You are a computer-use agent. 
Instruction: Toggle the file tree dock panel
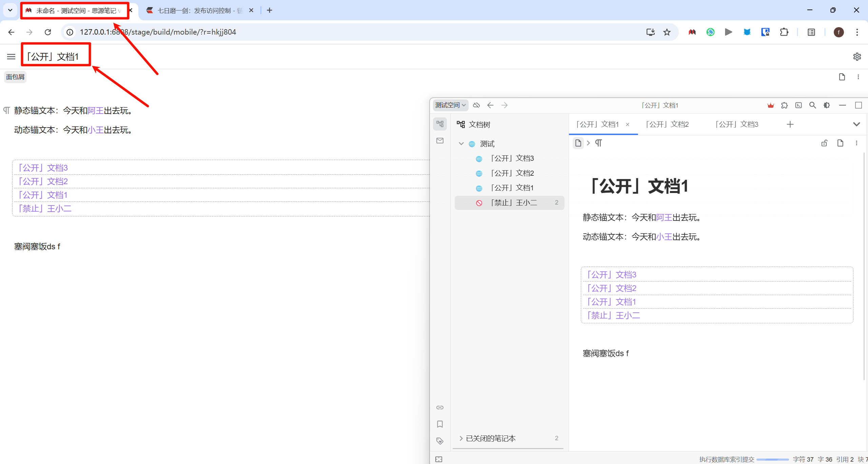point(440,124)
